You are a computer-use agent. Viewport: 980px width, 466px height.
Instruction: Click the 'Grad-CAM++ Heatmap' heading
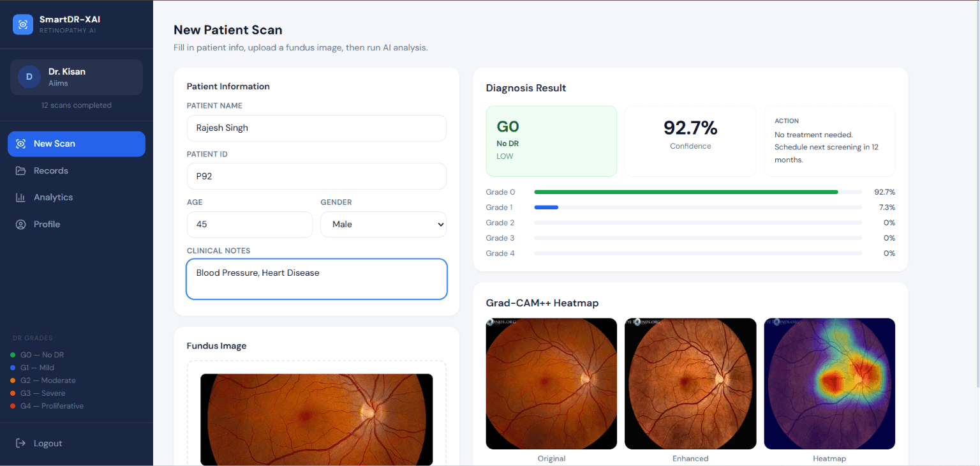tap(542, 303)
